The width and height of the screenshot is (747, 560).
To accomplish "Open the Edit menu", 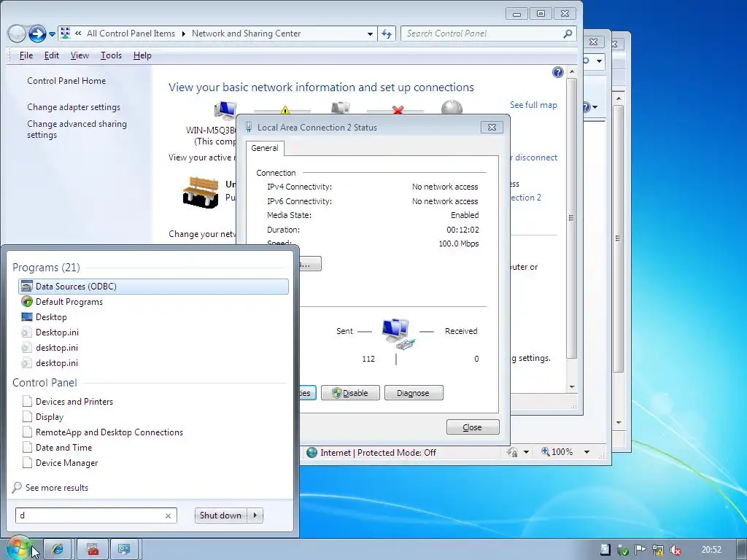I will point(52,55).
